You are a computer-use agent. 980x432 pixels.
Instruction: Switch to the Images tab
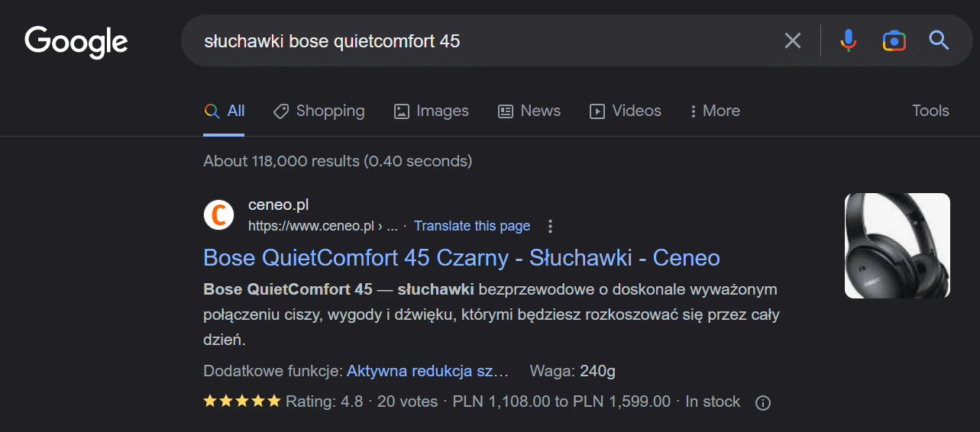click(431, 111)
